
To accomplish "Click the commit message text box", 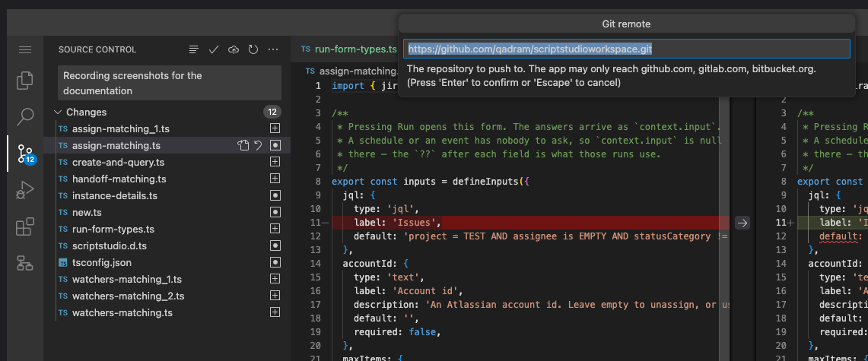I will tap(170, 83).
